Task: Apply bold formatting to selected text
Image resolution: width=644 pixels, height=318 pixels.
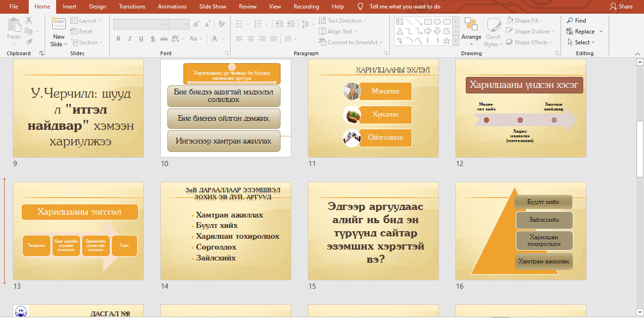Action: (x=118, y=39)
